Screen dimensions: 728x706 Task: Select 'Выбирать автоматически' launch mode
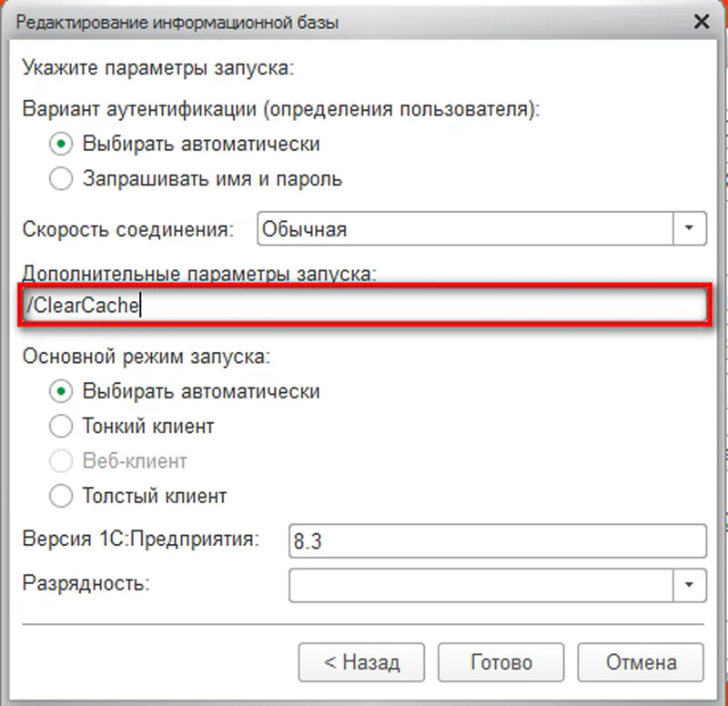coord(61,391)
